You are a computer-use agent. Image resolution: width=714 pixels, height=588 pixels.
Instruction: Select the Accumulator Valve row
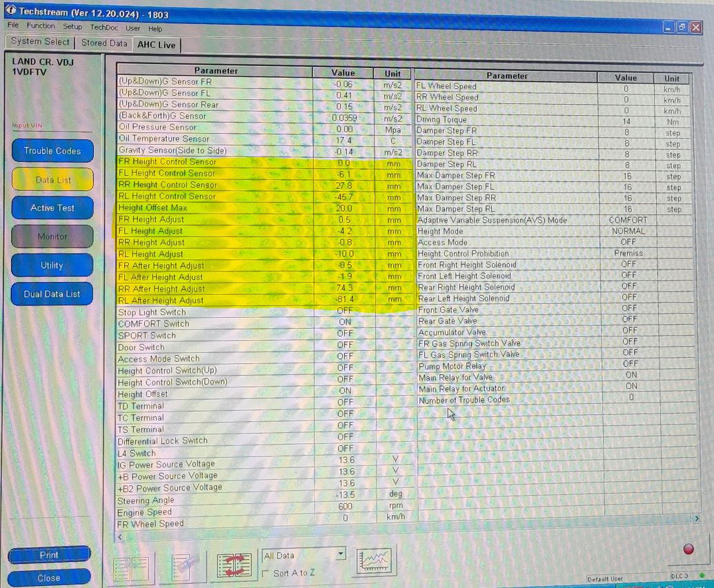coord(554,332)
